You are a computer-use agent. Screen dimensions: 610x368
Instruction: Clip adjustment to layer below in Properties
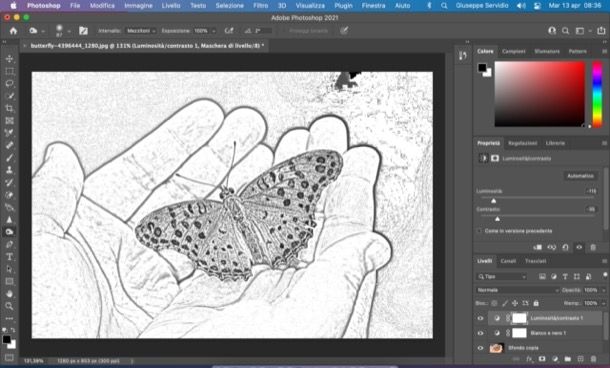[x=538, y=247]
